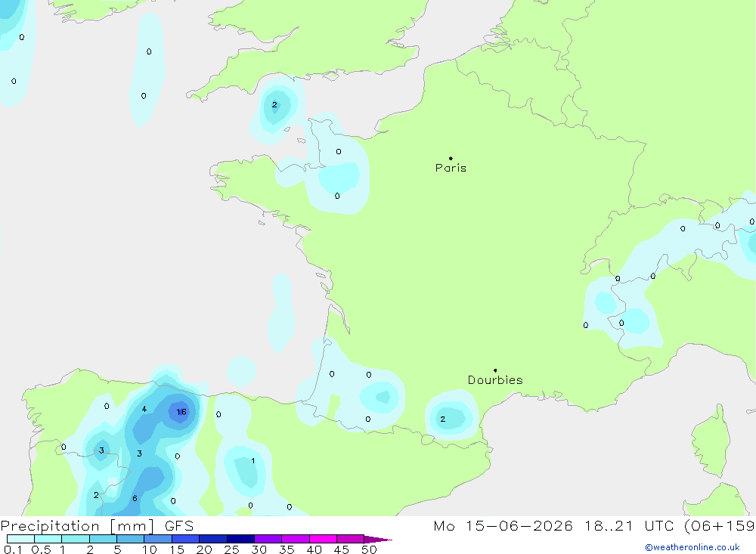Pick the 30–35 mm violet legend swatch
Screen dimensions: 756x554
pos(268,539)
